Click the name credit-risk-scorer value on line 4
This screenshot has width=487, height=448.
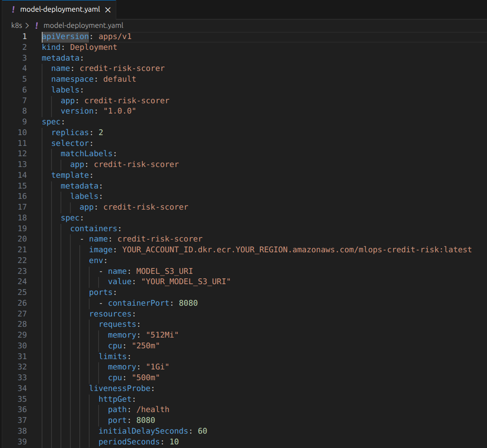click(122, 68)
